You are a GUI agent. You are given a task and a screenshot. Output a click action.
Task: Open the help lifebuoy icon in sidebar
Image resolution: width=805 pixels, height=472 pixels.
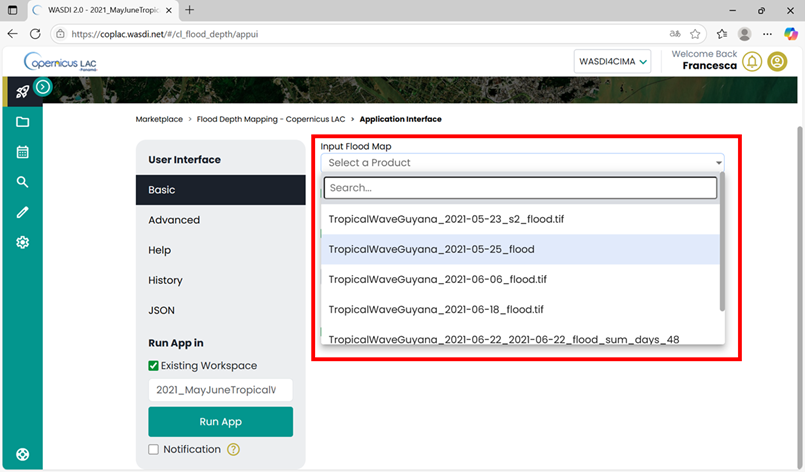pyautogui.click(x=22, y=455)
